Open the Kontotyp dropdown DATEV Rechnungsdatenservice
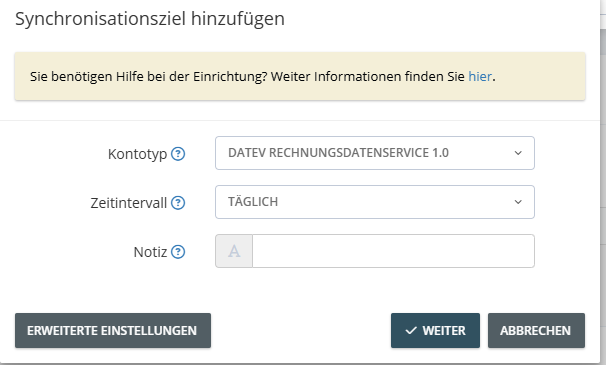Image resolution: width=606 pixels, height=365 pixels. click(375, 153)
